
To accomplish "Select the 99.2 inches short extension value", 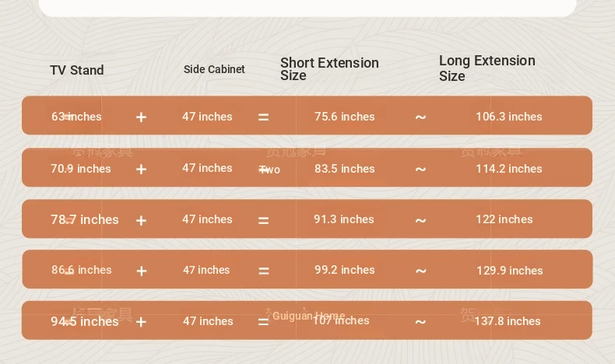I will coord(344,270).
